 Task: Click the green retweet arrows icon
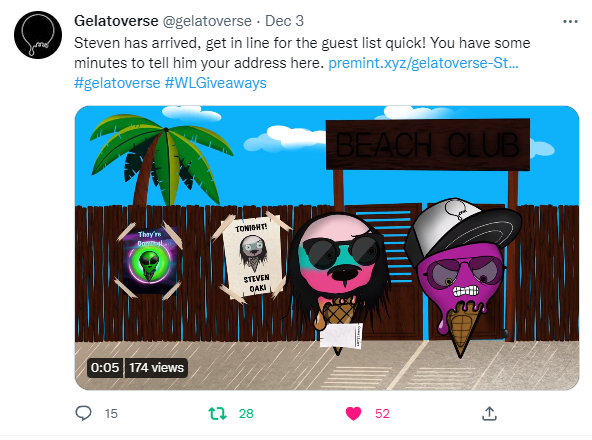[x=218, y=414]
